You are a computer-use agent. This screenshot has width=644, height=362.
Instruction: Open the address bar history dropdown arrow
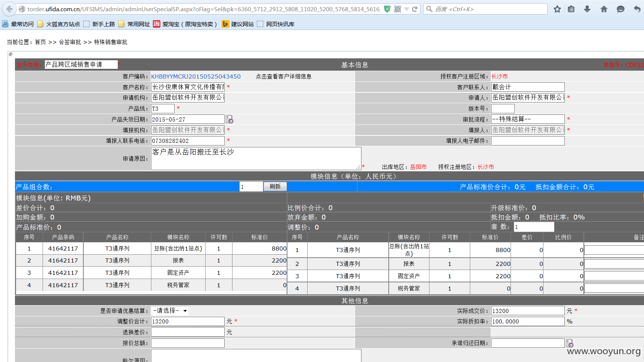tap(406, 9)
